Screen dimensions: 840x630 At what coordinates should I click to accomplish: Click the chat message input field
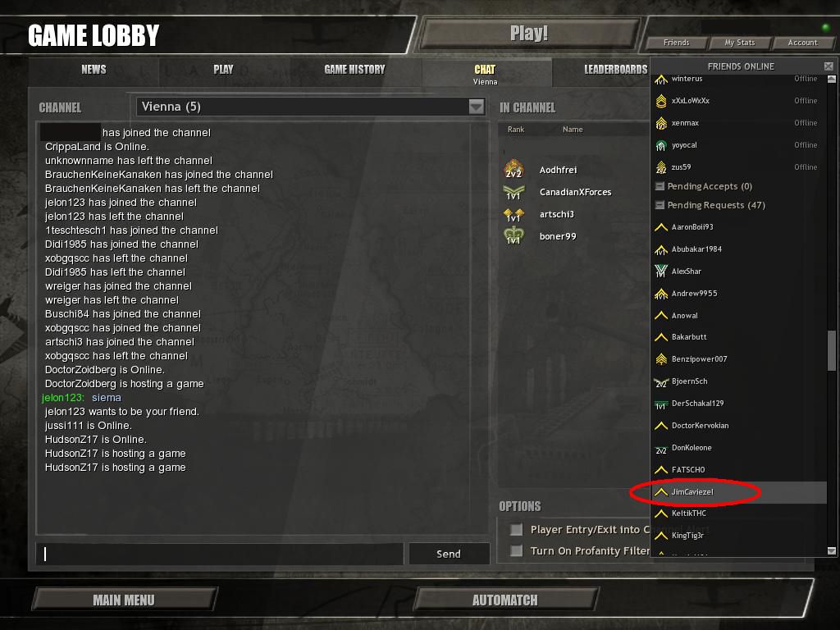tap(220, 554)
